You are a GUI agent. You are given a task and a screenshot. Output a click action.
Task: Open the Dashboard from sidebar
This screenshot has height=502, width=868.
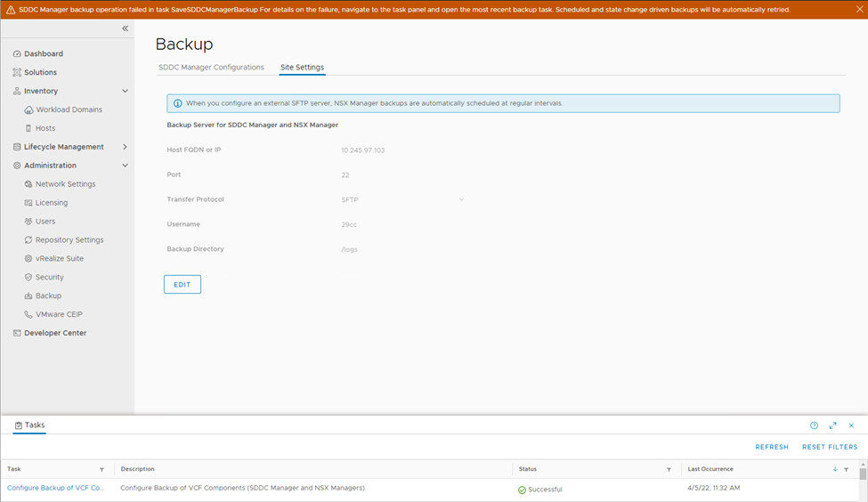tap(43, 54)
